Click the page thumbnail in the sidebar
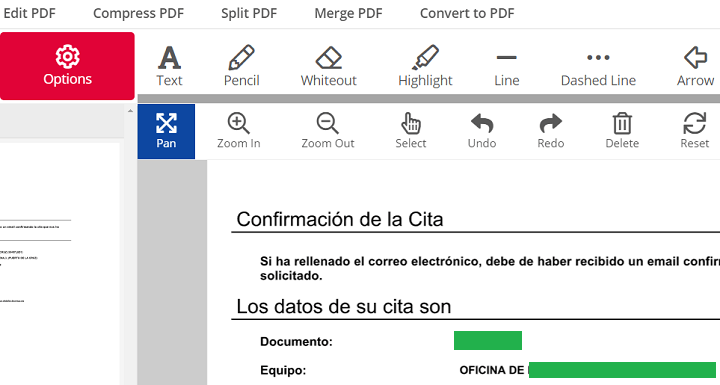Image resolution: width=720 pixels, height=385 pixels. [60, 264]
